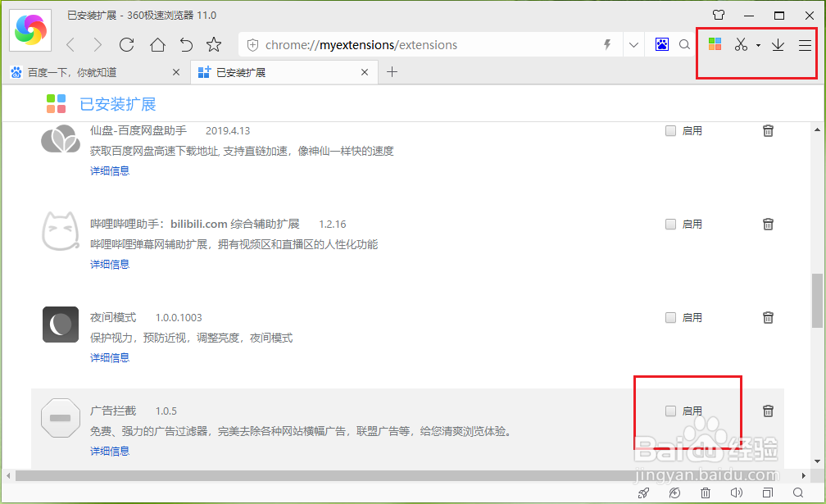Open the magnifier zoom icon in status bar
Image resolution: width=826 pixels, height=504 pixels.
pyautogui.click(x=800, y=493)
